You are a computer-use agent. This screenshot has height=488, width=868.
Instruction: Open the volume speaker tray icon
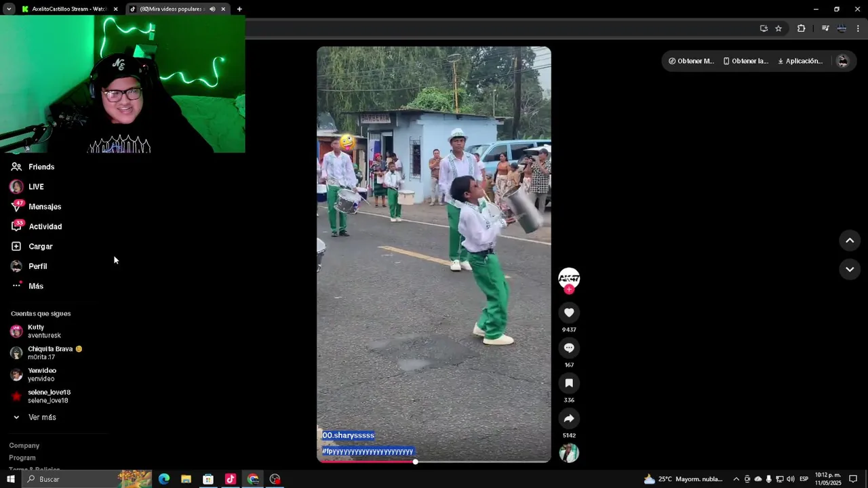tap(791, 479)
